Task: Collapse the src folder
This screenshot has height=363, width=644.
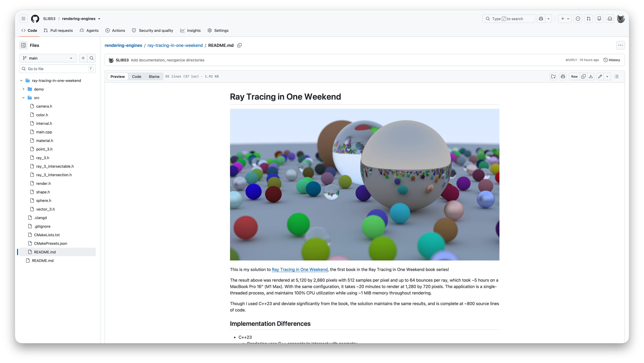Action: [x=24, y=98]
